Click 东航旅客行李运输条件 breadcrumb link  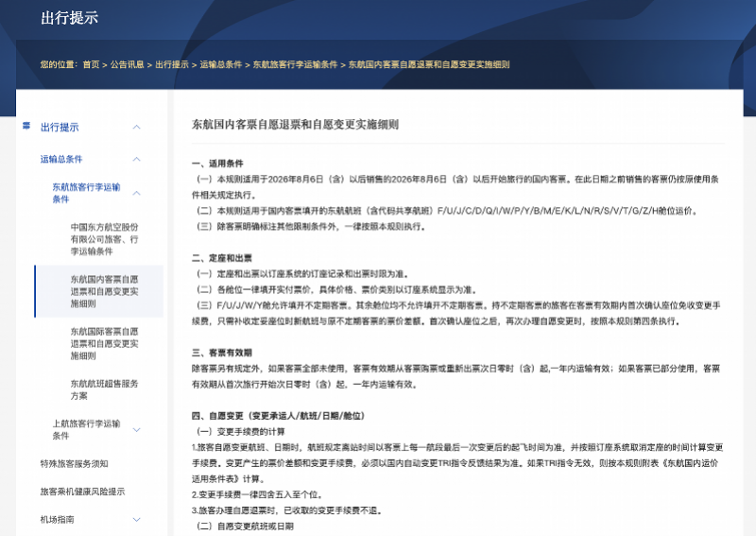coord(295,64)
